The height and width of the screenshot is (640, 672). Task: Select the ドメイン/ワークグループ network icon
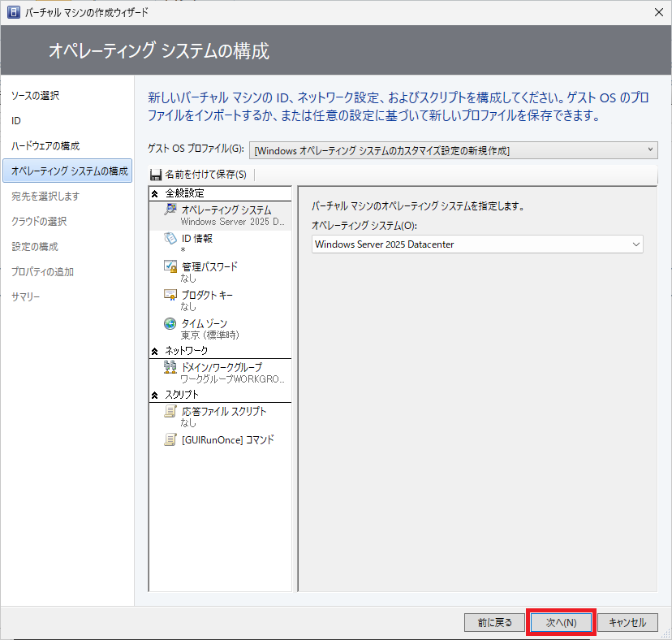tap(170, 367)
